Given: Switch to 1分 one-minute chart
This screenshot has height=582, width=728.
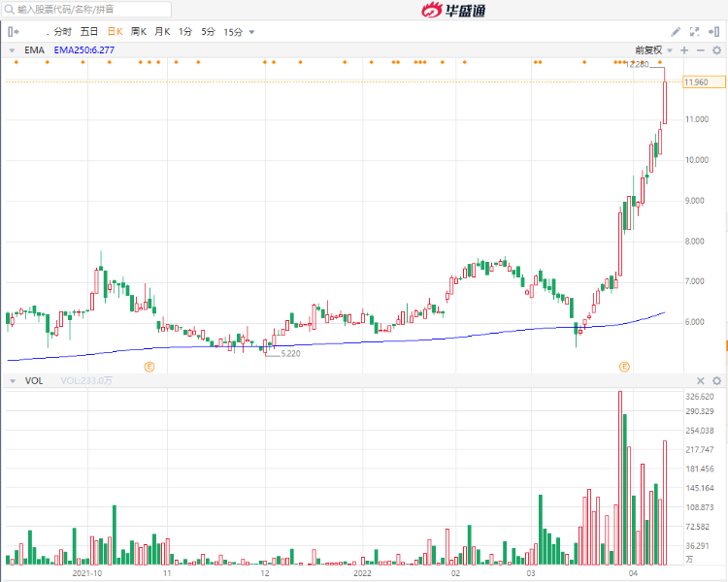Looking at the screenshot, I should [185, 32].
